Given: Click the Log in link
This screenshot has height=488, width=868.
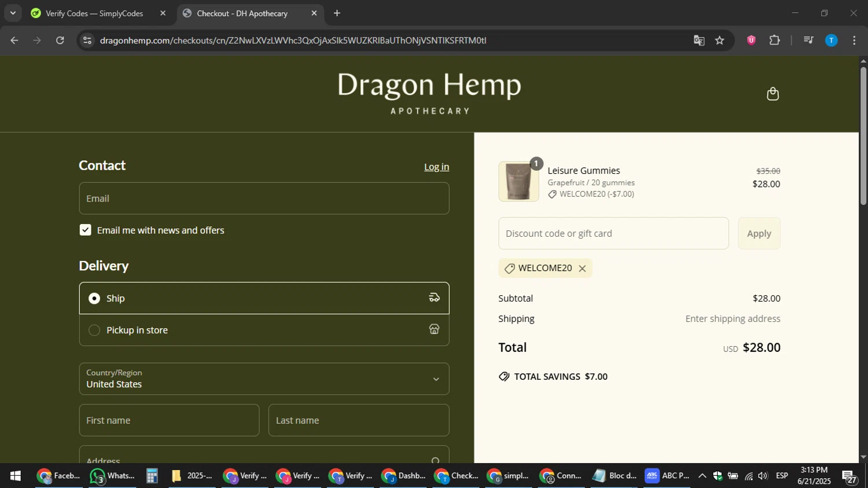Looking at the screenshot, I should [x=436, y=167].
